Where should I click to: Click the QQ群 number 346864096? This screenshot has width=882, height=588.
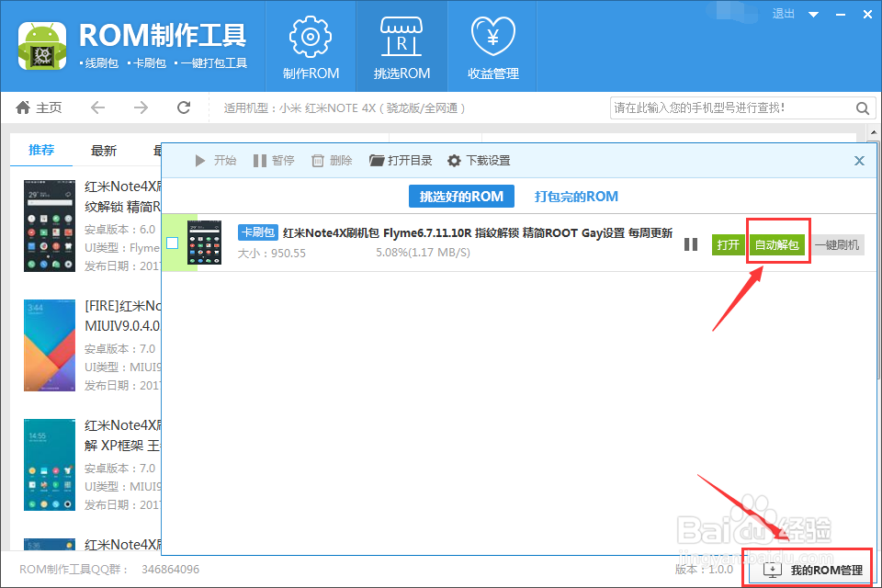(171, 570)
